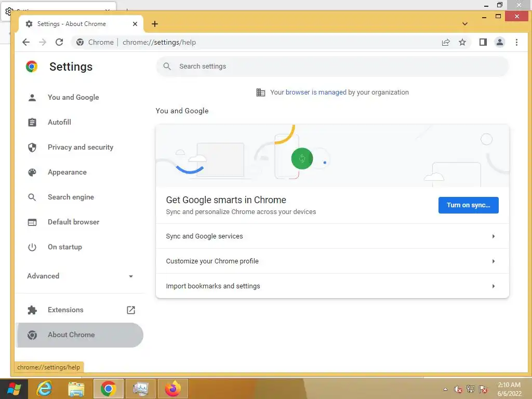
Task: Go to Privacy and security settings
Action: pyautogui.click(x=79, y=147)
